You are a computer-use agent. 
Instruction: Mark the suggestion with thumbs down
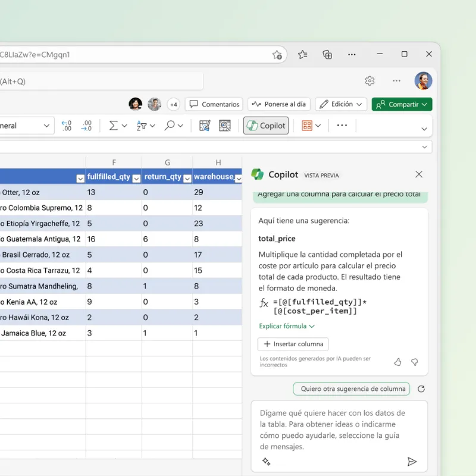415,362
